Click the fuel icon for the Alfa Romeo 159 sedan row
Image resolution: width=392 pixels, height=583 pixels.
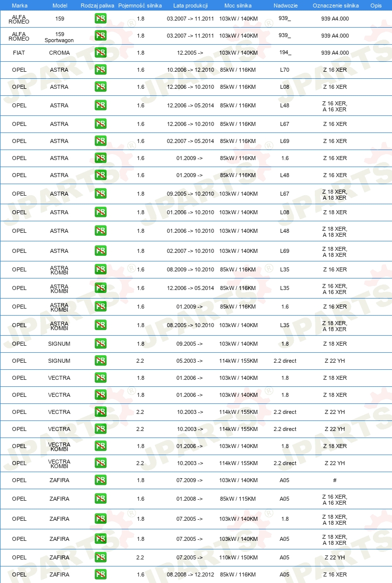100,19
